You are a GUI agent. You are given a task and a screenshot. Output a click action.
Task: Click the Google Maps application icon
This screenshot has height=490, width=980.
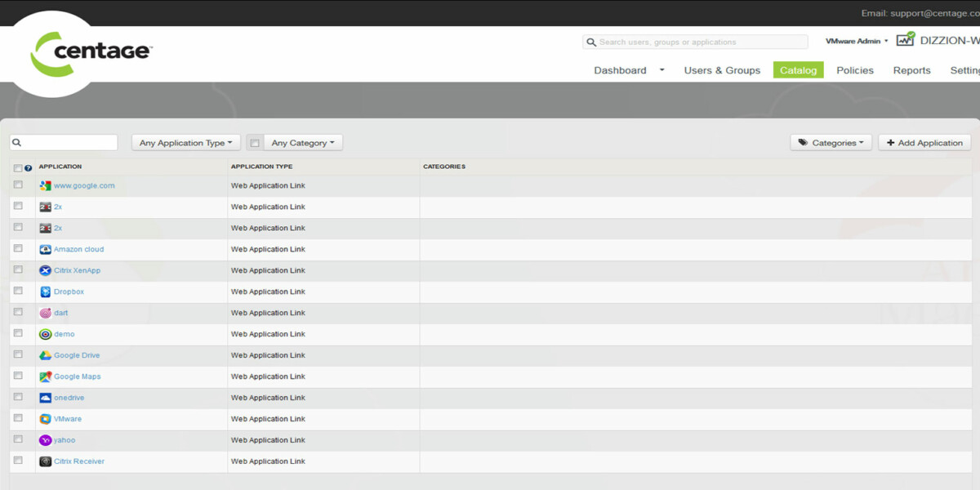pyautogui.click(x=46, y=376)
